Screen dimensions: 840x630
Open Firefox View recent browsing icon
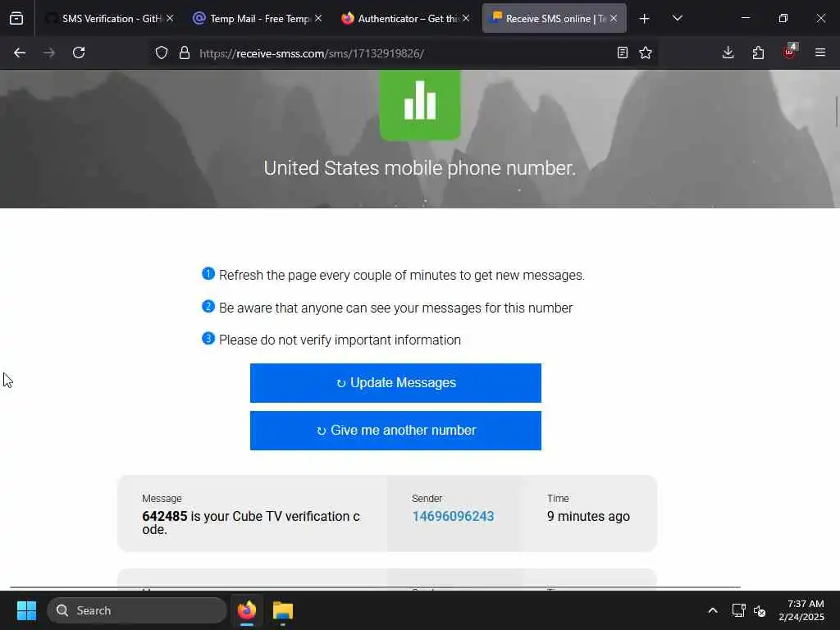point(16,19)
